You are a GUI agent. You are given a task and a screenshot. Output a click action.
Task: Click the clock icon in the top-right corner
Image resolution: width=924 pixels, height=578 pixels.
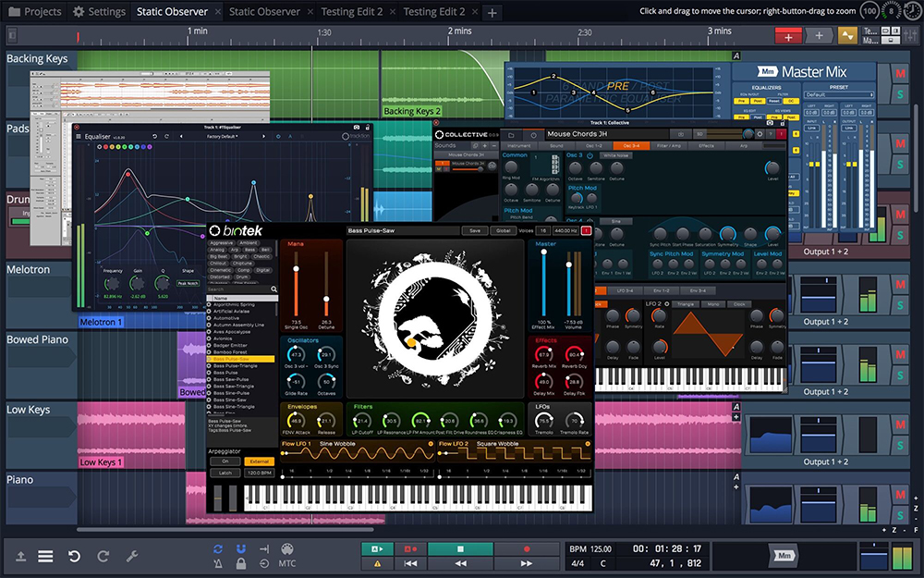tap(911, 10)
